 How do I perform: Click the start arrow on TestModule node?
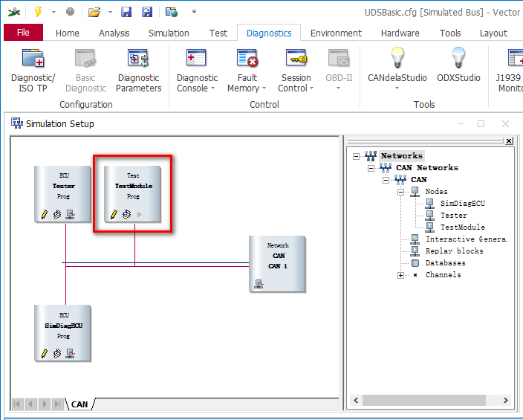[x=140, y=214]
